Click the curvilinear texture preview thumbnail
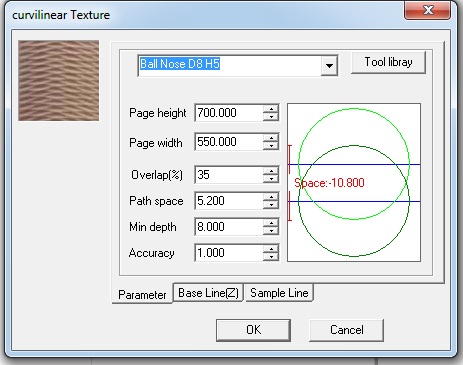 point(59,81)
